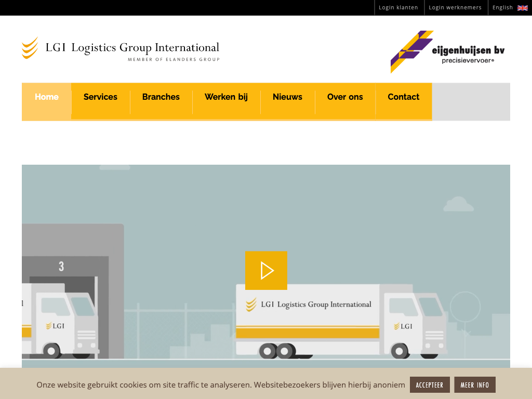Click the Meer info cookie button

click(x=474, y=385)
